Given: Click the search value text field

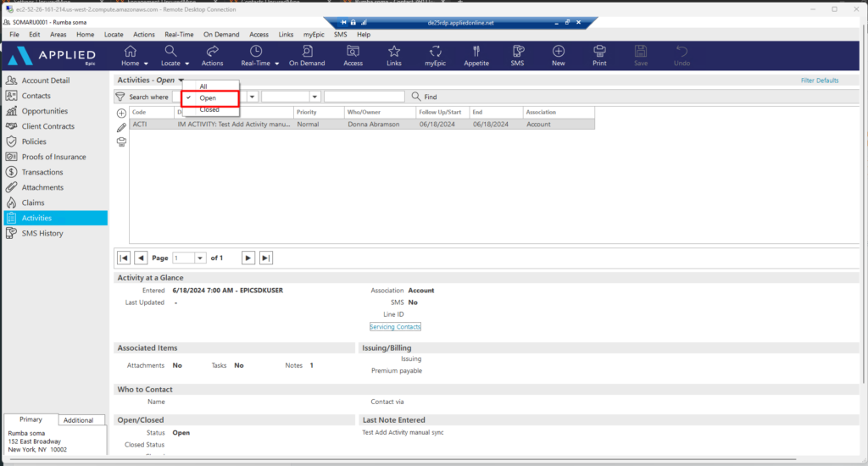Looking at the screenshot, I should pyautogui.click(x=364, y=97).
